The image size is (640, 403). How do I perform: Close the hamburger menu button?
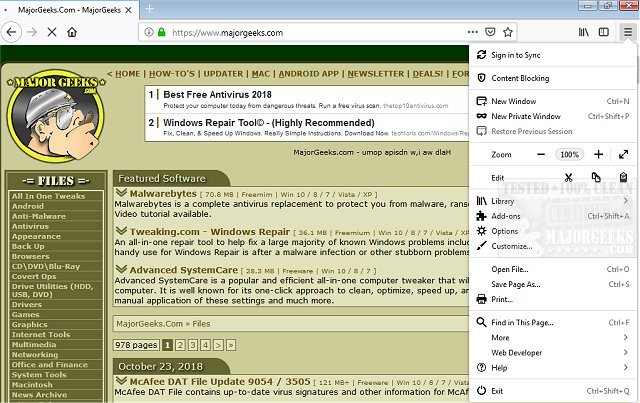coord(628,32)
